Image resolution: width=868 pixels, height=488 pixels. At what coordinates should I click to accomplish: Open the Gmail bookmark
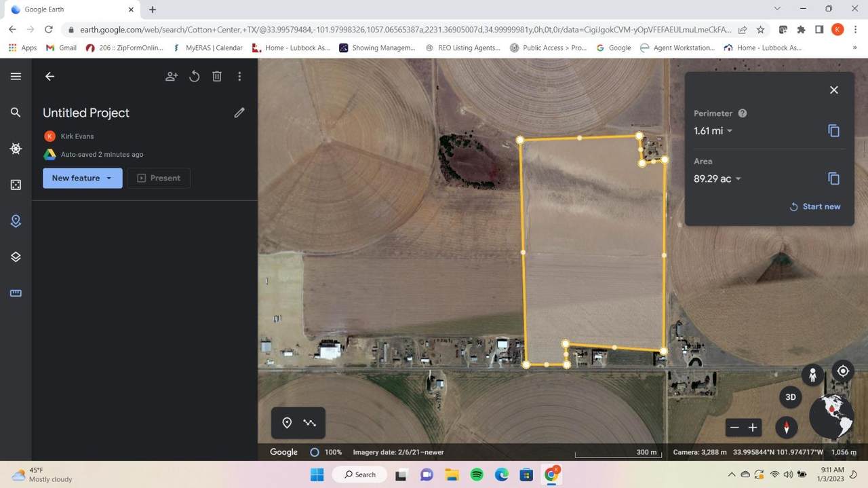60,48
